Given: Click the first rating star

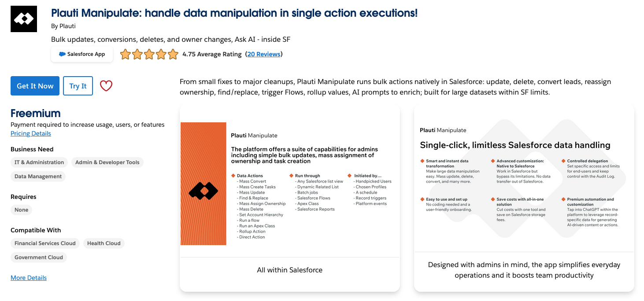Looking at the screenshot, I should point(126,54).
